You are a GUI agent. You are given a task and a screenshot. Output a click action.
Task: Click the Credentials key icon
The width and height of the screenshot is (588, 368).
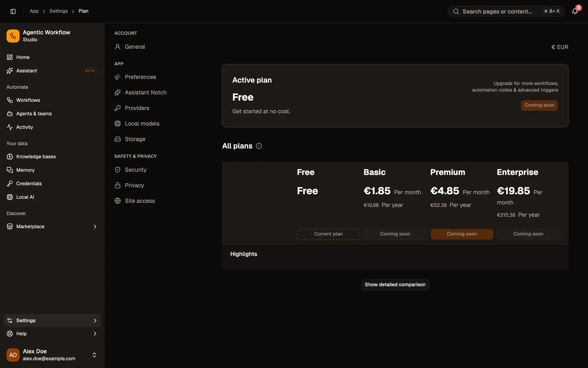click(x=10, y=183)
